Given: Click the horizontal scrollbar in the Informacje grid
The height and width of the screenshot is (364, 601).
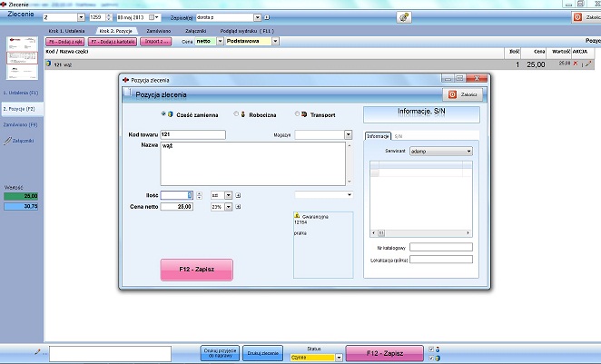Looking at the screenshot, I should (x=421, y=233).
